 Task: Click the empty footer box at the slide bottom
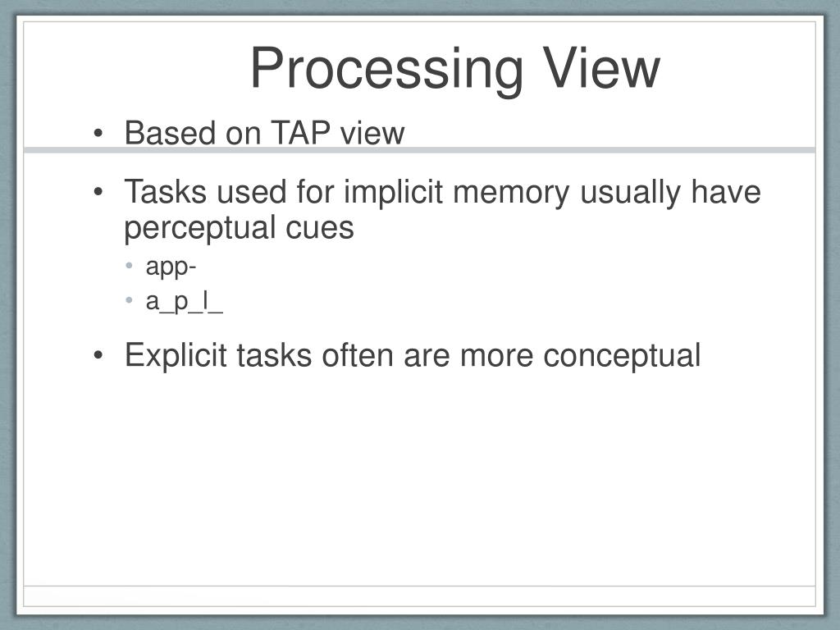tap(419, 596)
